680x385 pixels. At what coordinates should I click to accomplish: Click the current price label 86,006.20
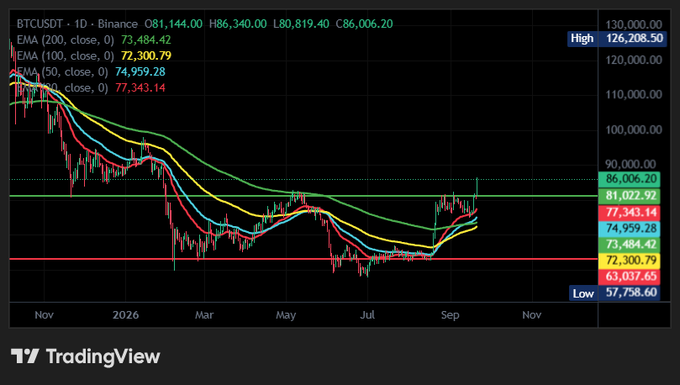pos(629,179)
